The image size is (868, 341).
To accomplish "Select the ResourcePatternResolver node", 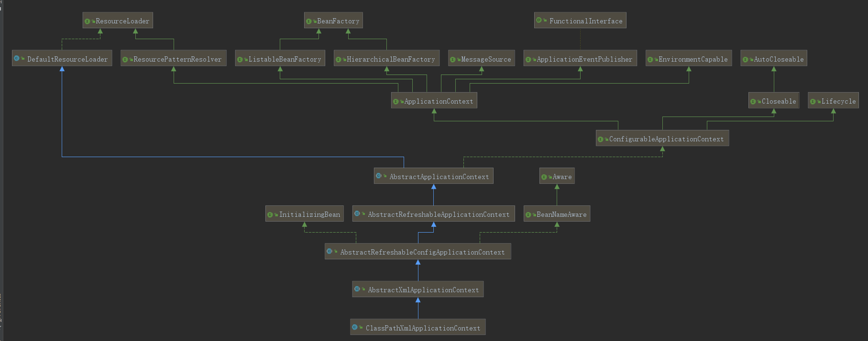I will (x=174, y=58).
